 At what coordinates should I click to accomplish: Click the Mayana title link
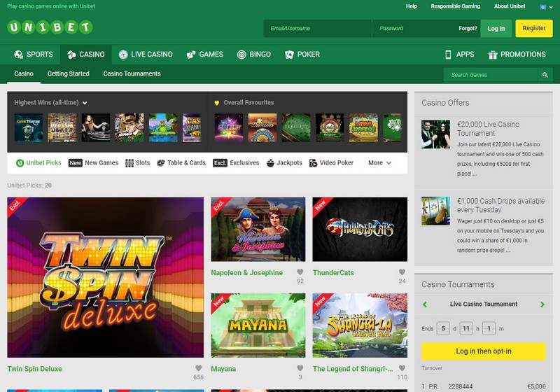tap(223, 369)
